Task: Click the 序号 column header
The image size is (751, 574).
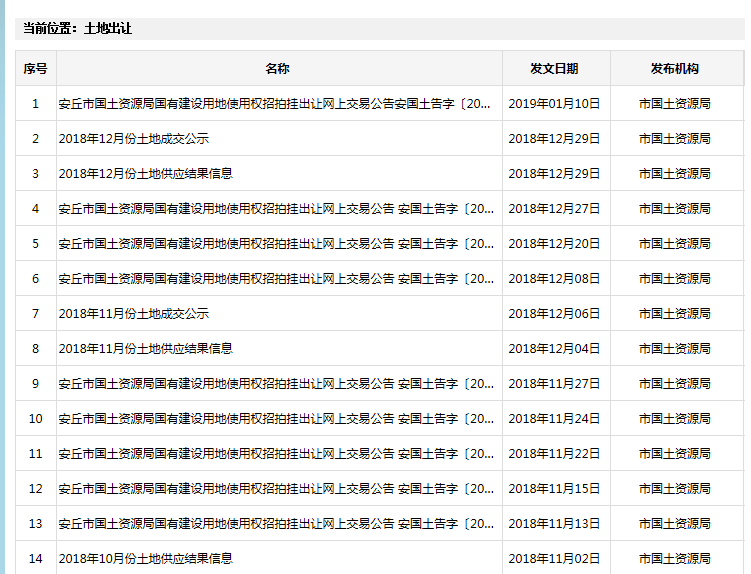Action: pyautogui.click(x=35, y=69)
